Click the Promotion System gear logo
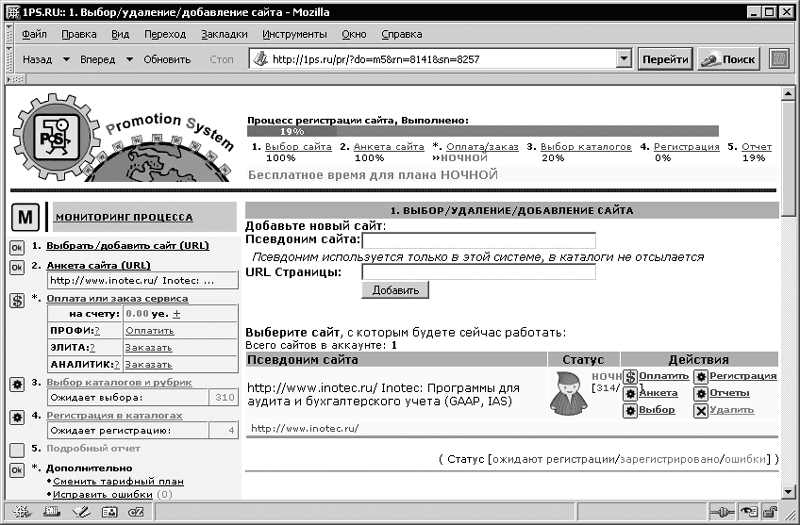Screen dimensions: 800x525 (56, 138)
